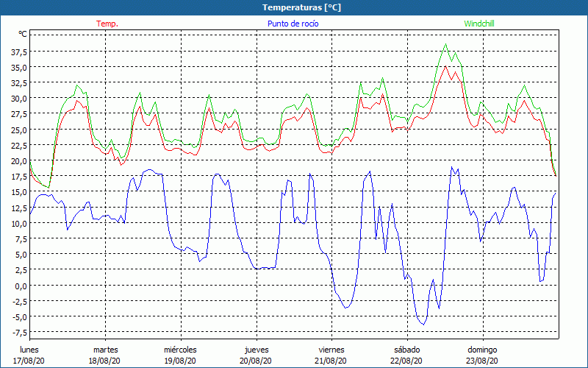Click the jueves day label
Screen dimensions: 588x368
257,350
